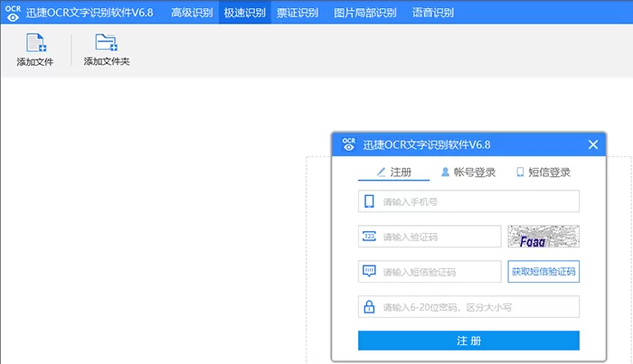Screen dimensions: 633x364
Task: Click the dialog title 迅捷OCR文字识别软件V6.8
Action: coord(427,145)
